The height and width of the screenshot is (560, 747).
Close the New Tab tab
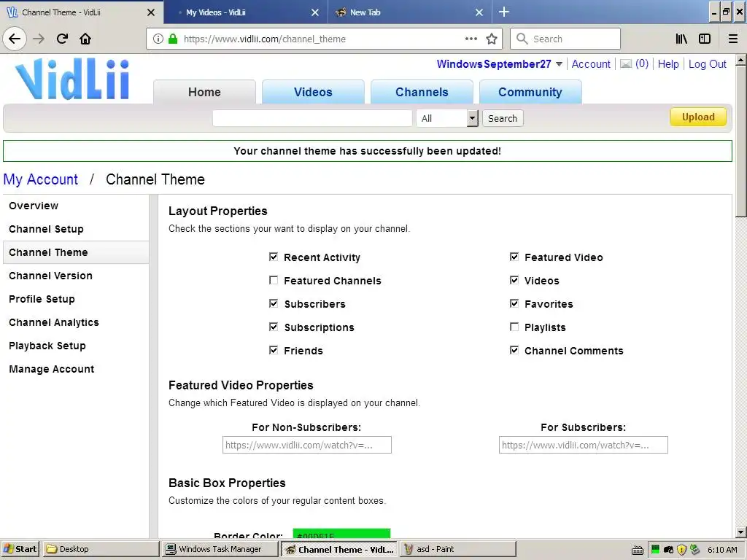point(479,12)
